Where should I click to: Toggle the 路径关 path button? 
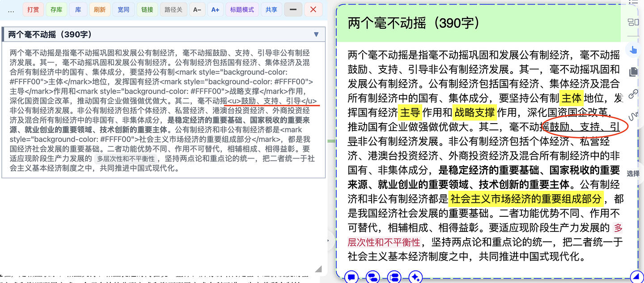click(174, 9)
